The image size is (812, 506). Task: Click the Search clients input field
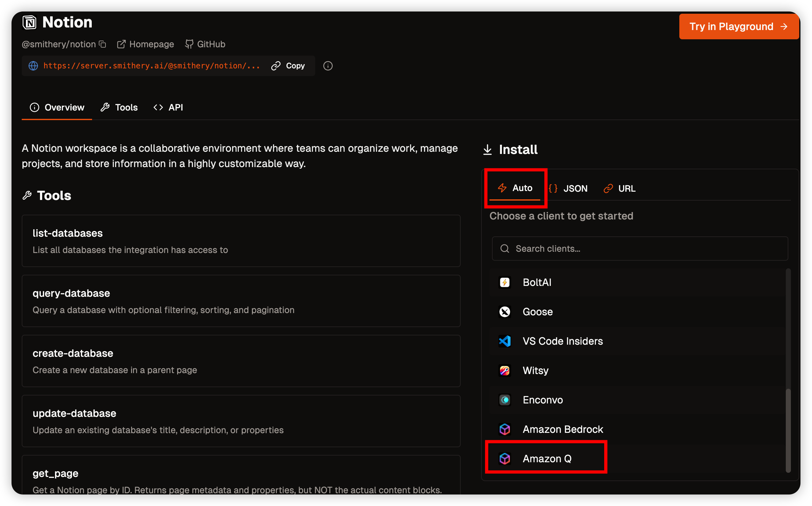640,249
